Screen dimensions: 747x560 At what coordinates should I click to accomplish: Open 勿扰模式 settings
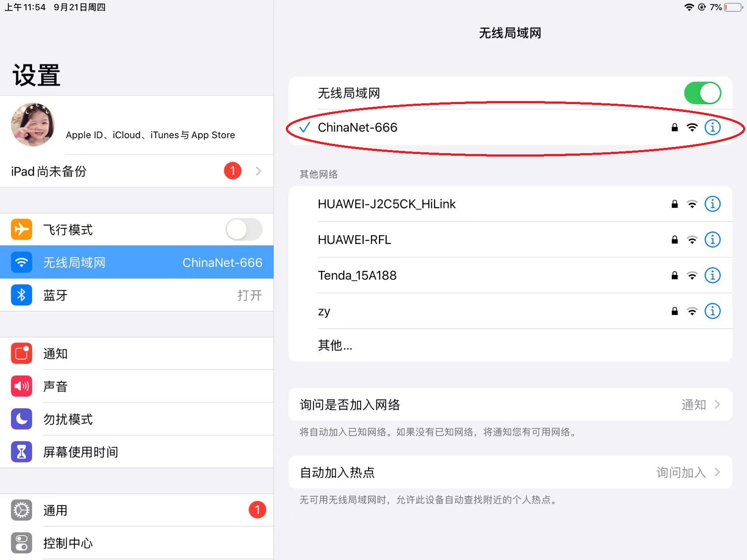[x=137, y=419]
